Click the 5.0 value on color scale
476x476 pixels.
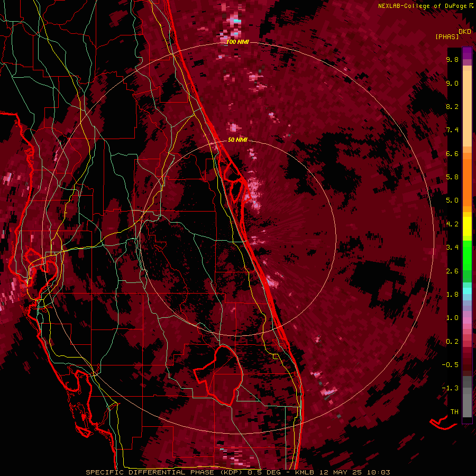452,200
